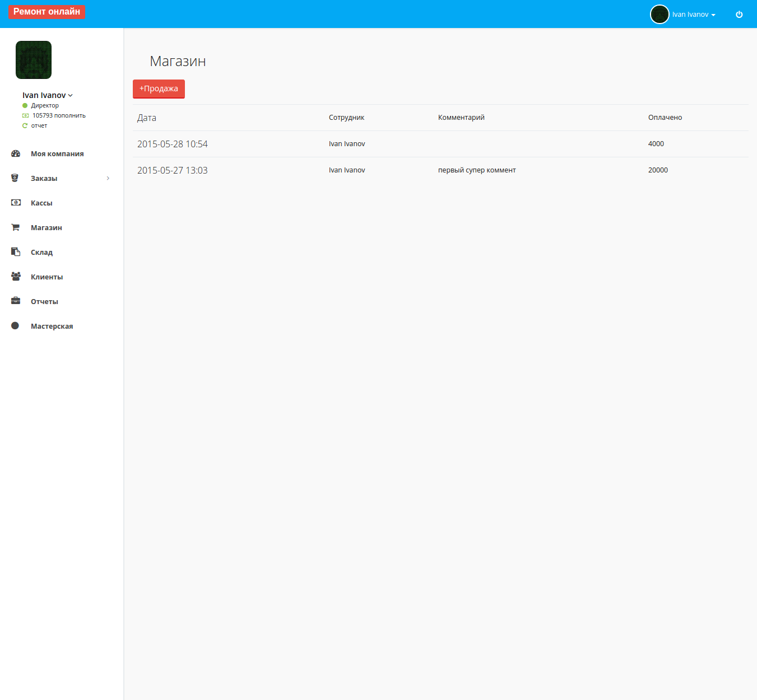Go to Мастерская section
This screenshot has height=700, width=757.
(52, 326)
